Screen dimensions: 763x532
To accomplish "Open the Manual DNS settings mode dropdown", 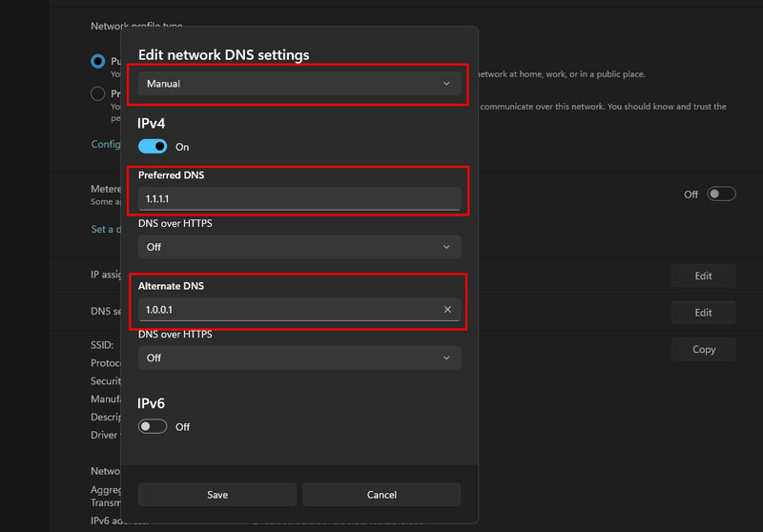I will pyautogui.click(x=299, y=84).
